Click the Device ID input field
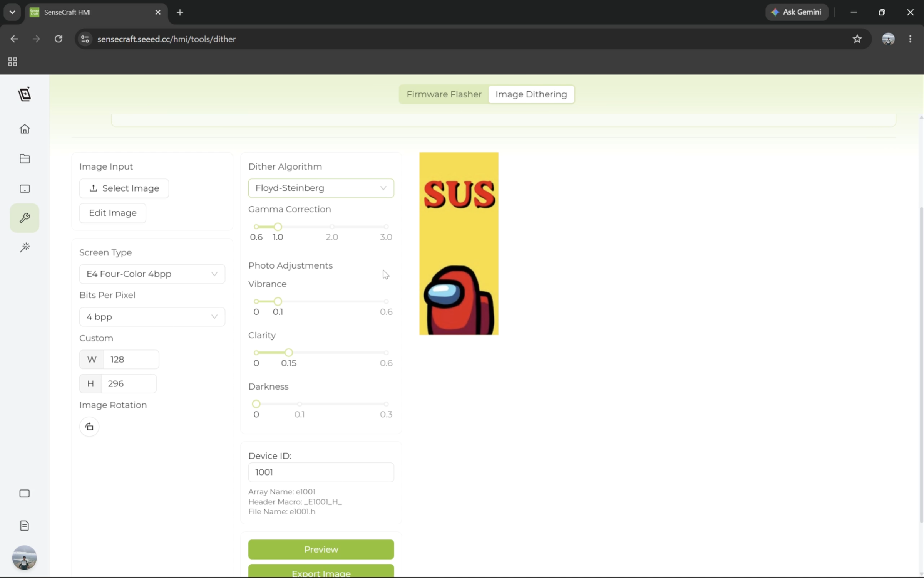Viewport: 924px width, 578px height. [x=321, y=472]
